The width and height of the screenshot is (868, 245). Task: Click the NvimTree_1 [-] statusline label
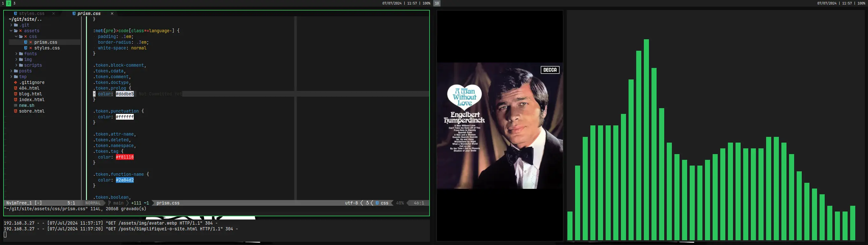pyautogui.click(x=24, y=203)
